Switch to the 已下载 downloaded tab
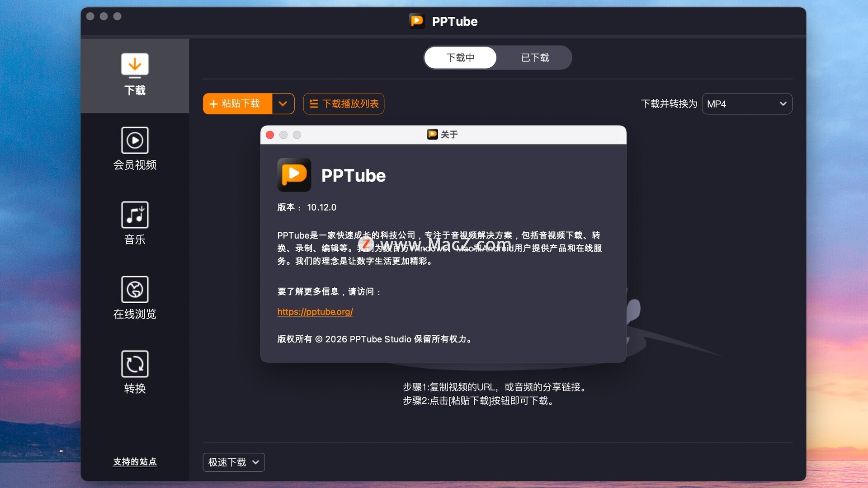The height and width of the screenshot is (488, 868). point(534,58)
